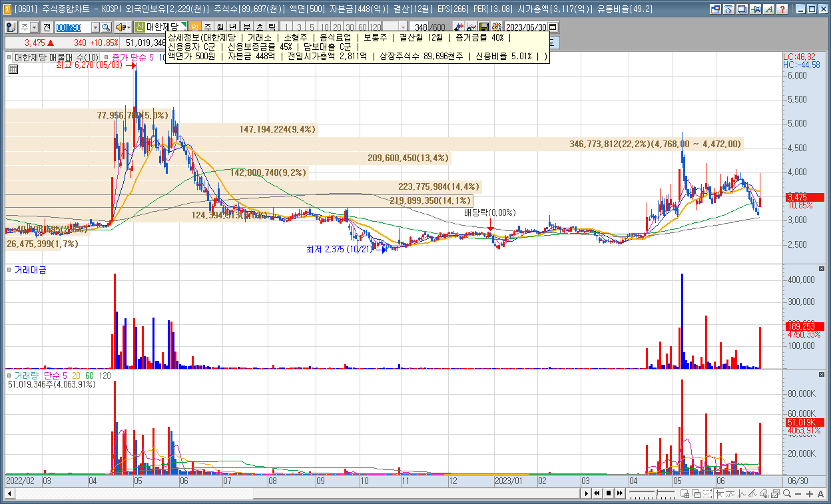Click the add-chart-region icon in bottom toolbar
831x504 pixels.
click(x=685, y=493)
